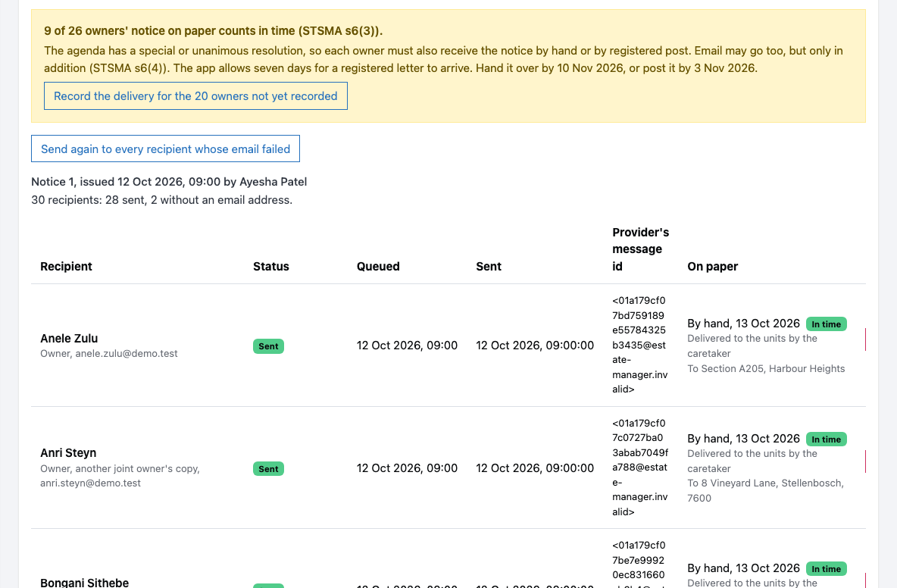This screenshot has height=588, width=897.
Task: Click recipient name Anele Zulu
Action: (69, 339)
